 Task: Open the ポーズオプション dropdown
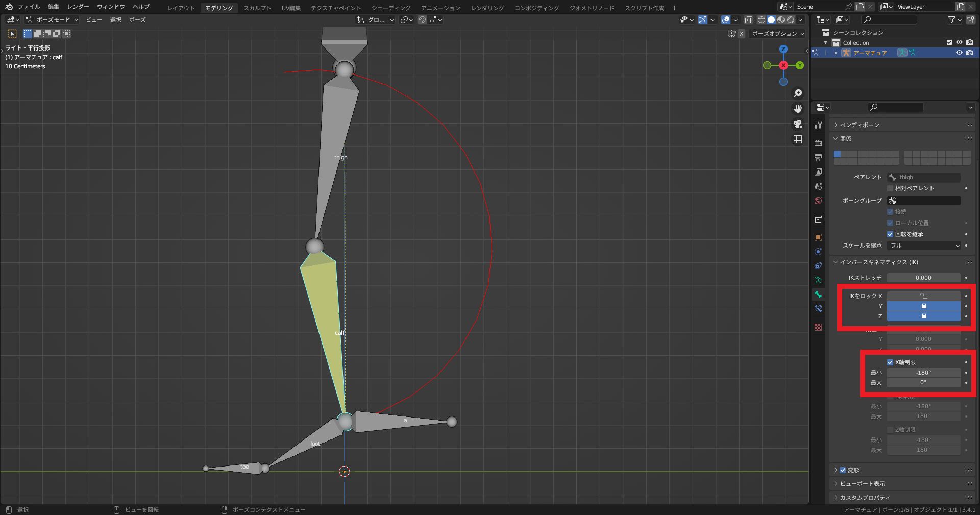point(776,34)
